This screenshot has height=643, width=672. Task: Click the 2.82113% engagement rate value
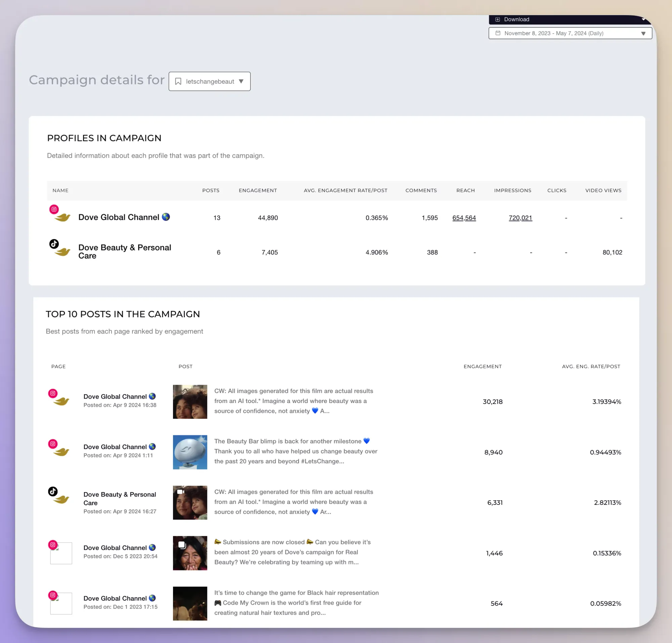tap(607, 503)
